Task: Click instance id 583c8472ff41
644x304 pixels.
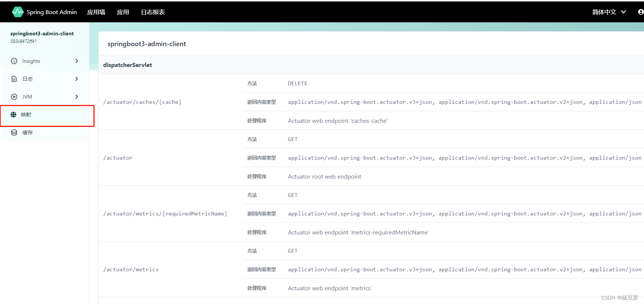Action: 23,41
